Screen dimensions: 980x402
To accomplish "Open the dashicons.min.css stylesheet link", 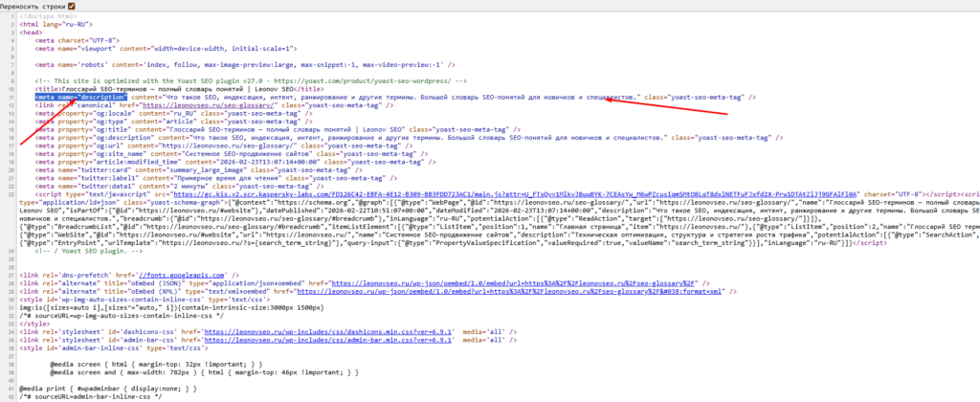I will [327, 331].
